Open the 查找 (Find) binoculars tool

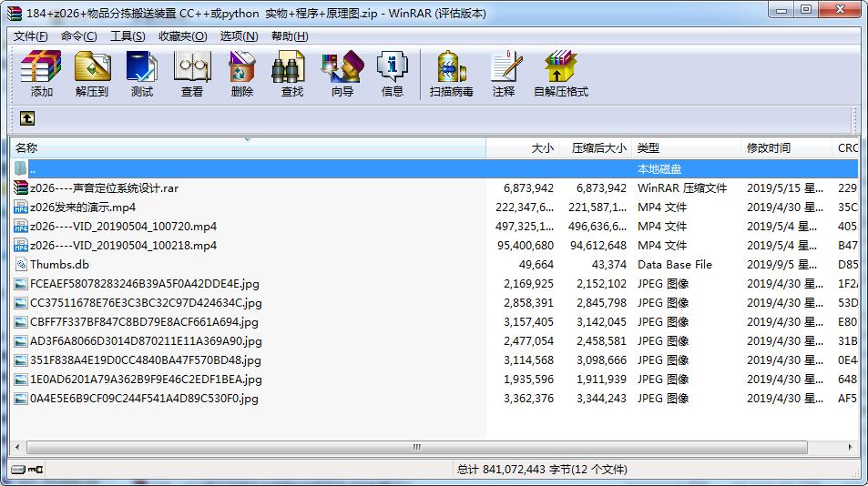pyautogui.click(x=291, y=74)
